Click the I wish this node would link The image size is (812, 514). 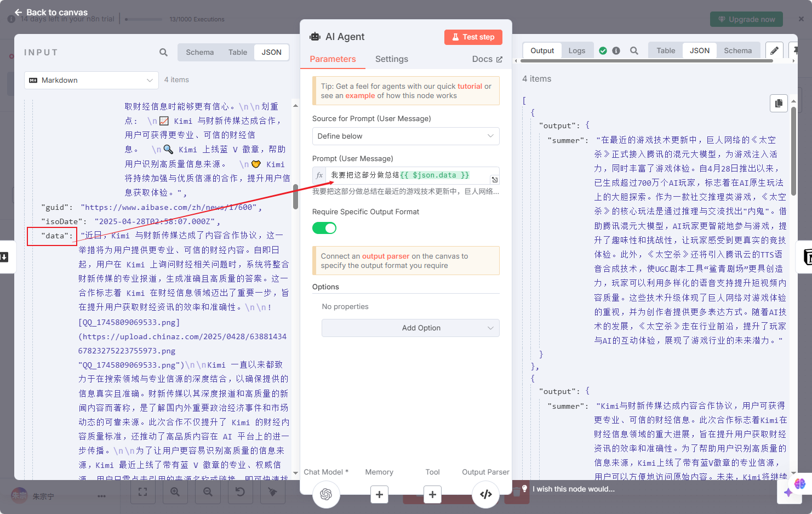click(573, 489)
